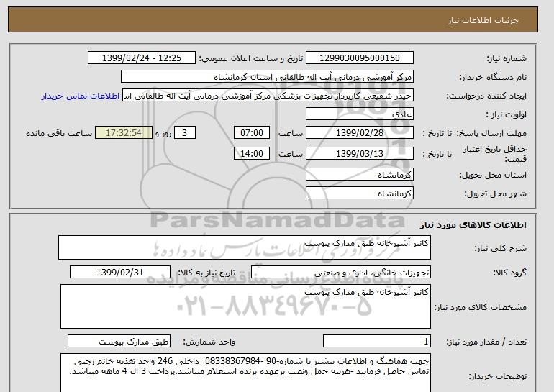Select the label حداقل تاریخ اعتبار قیمت
The height and width of the screenshot is (392, 554).
[x=495, y=154]
